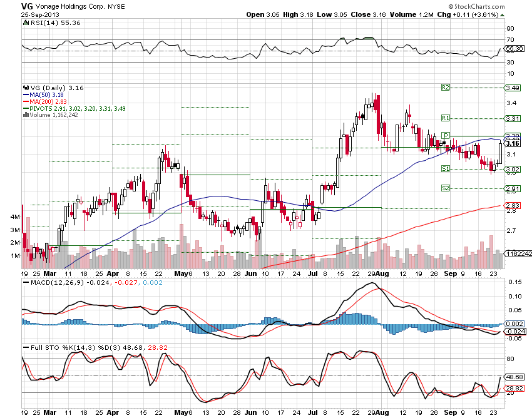Select the R2 pivot marker

click(x=446, y=88)
